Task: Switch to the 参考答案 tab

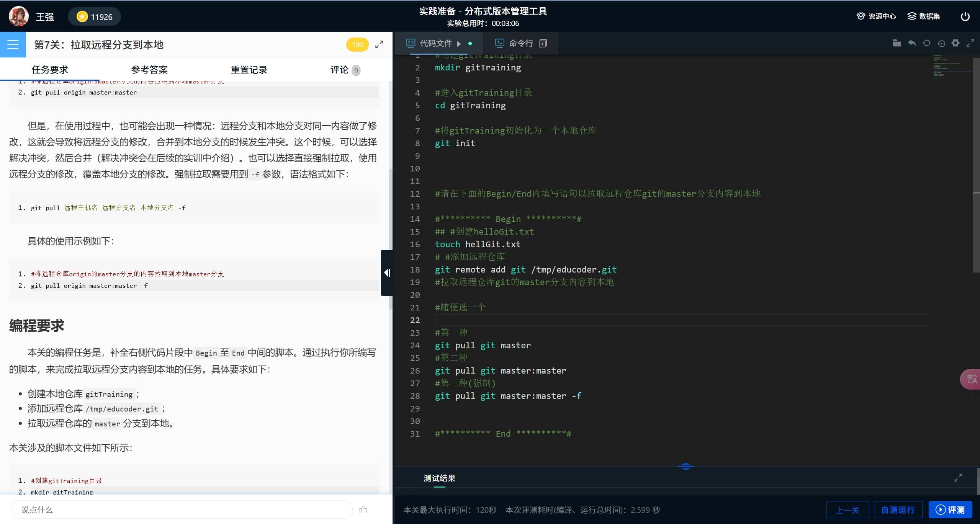Action: coord(149,70)
